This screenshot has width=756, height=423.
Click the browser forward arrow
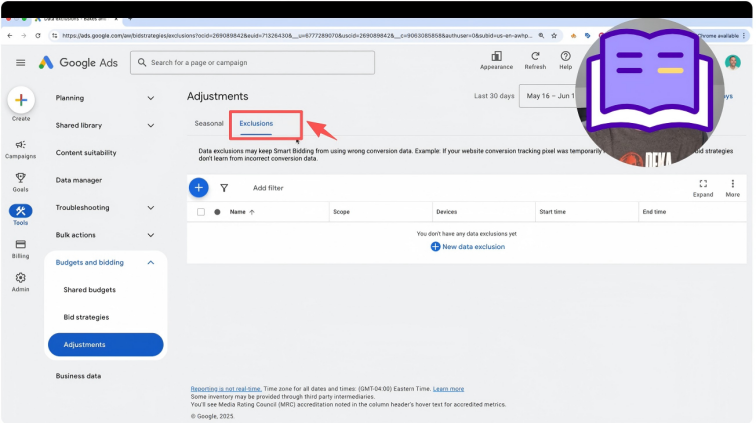point(24,36)
